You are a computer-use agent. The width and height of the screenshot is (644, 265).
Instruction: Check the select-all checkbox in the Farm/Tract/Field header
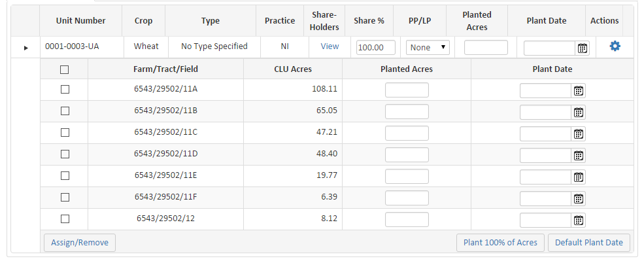coord(65,69)
